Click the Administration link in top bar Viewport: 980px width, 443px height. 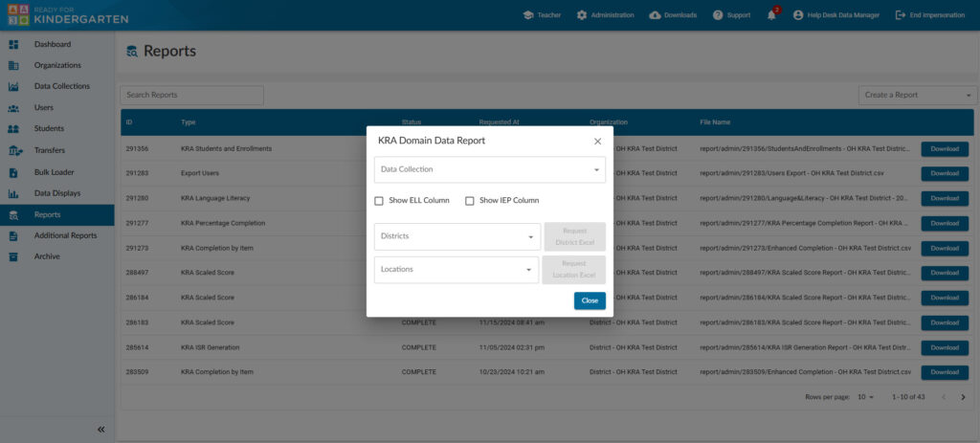pyautogui.click(x=612, y=15)
